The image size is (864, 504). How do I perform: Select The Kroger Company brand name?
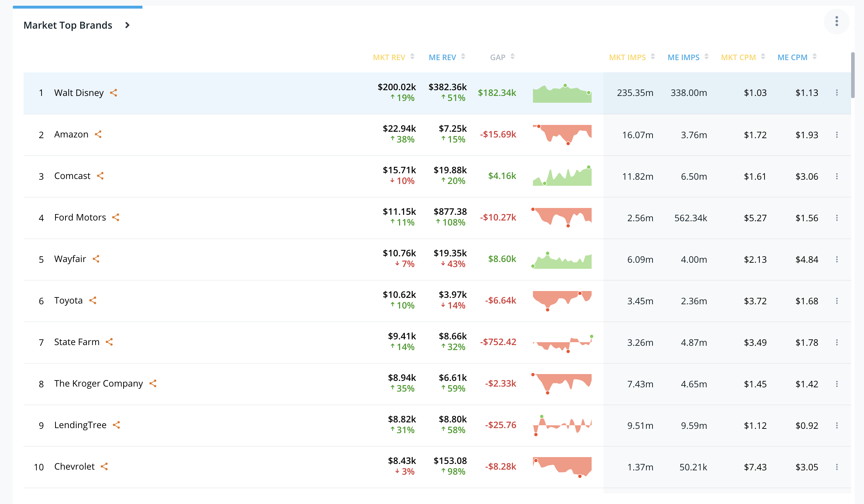(x=98, y=383)
